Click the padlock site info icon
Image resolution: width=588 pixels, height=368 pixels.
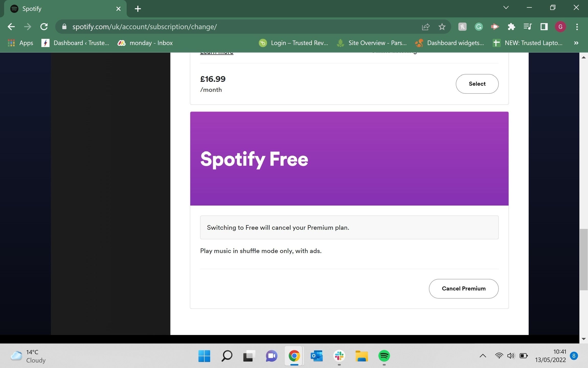(x=64, y=27)
